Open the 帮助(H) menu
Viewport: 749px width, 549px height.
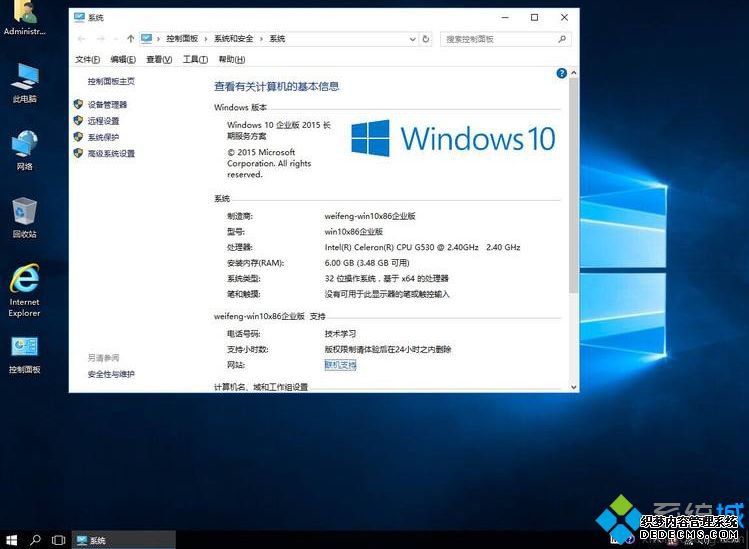(232, 59)
